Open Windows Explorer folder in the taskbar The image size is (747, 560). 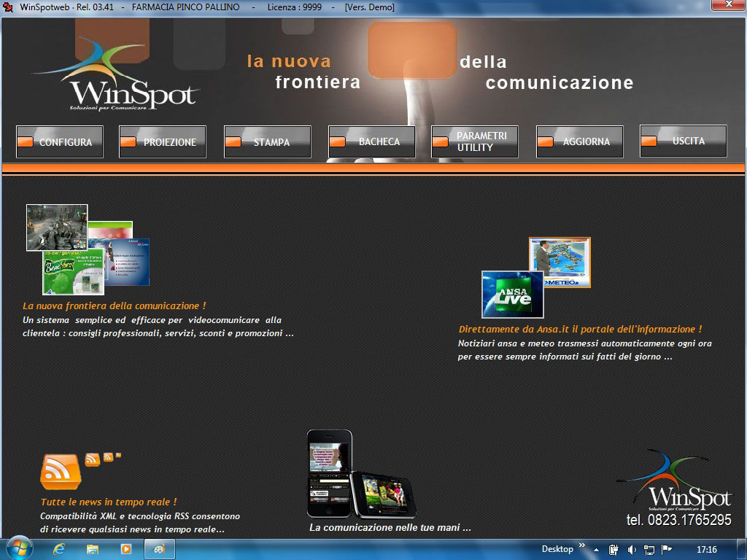click(93, 549)
